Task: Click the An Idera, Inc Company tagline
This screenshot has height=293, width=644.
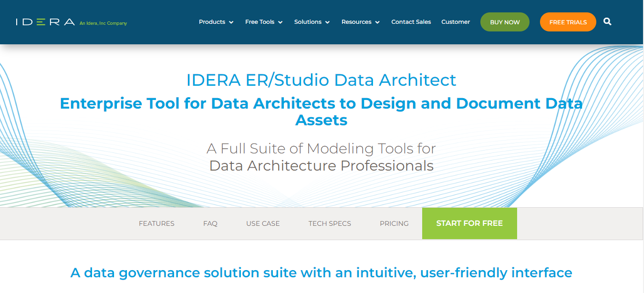Action: (x=103, y=23)
